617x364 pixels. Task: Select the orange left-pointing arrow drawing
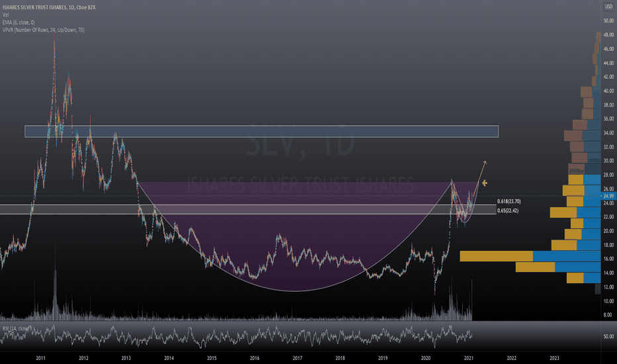[485, 183]
